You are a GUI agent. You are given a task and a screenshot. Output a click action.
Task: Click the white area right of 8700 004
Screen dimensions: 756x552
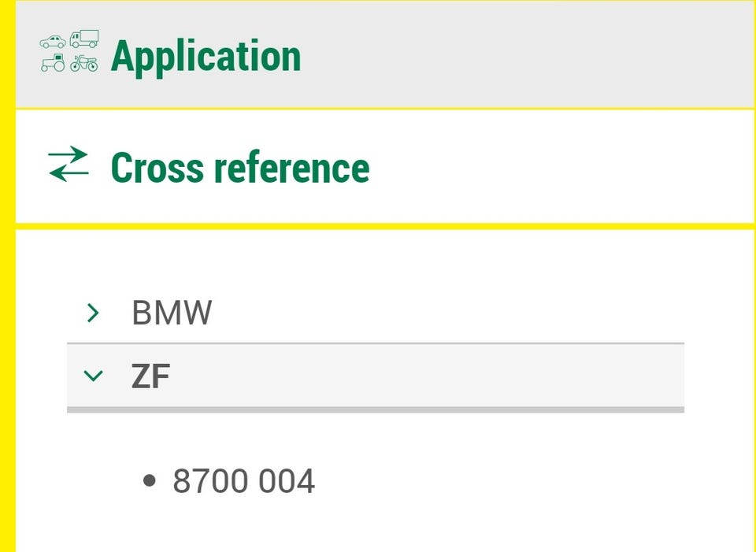click(512, 481)
